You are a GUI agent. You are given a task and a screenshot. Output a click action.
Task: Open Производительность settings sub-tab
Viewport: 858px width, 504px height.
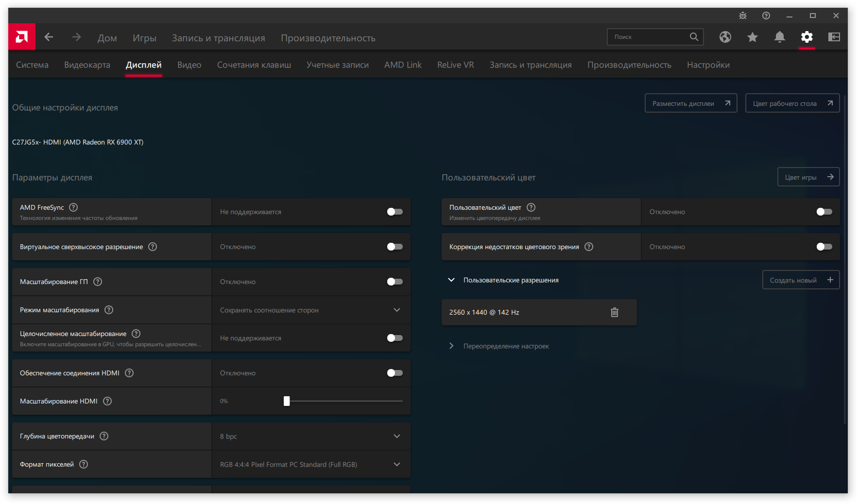pyautogui.click(x=629, y=65)
